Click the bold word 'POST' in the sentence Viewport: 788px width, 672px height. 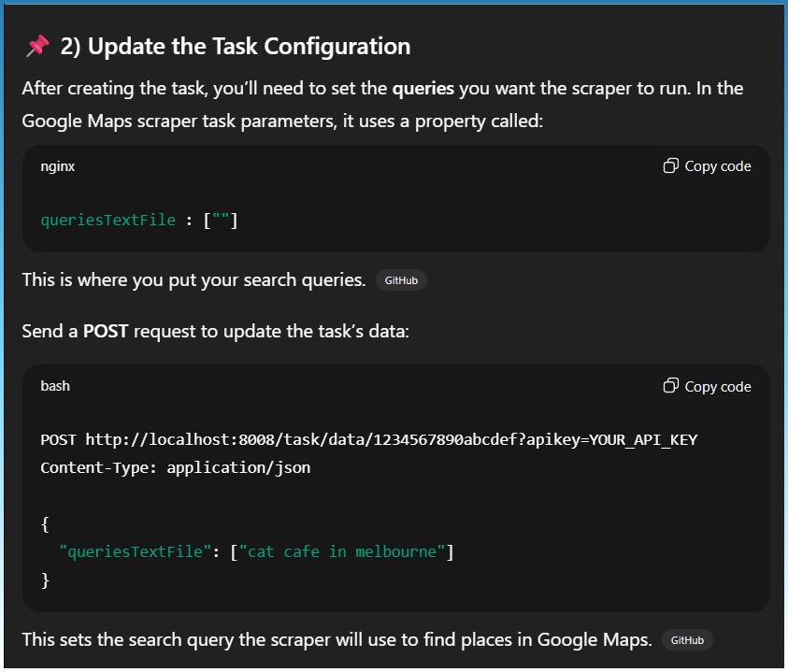[106, 331]
